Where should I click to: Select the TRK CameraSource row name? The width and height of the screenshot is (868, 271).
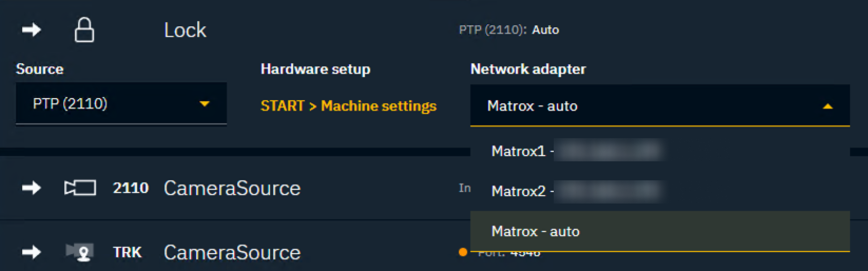pyautogui.click(x=232, y=253)
